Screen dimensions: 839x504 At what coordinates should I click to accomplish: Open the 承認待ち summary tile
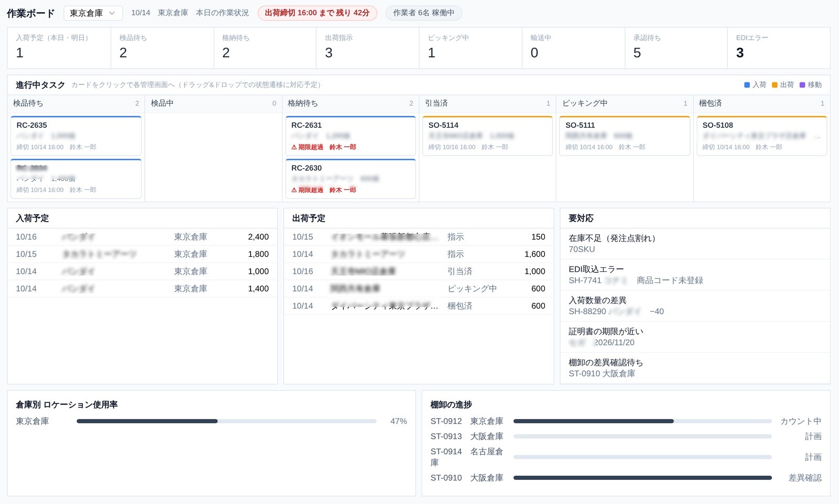tap(676, 48)
